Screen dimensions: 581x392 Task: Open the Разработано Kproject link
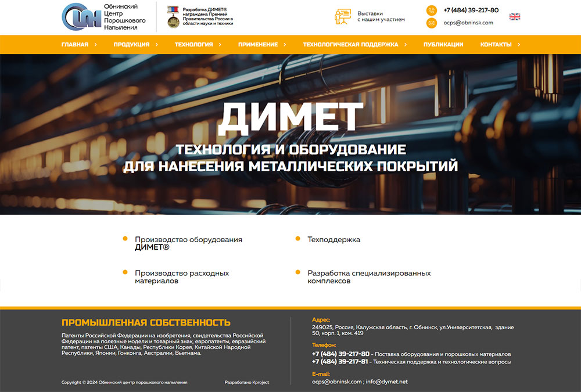247,382
